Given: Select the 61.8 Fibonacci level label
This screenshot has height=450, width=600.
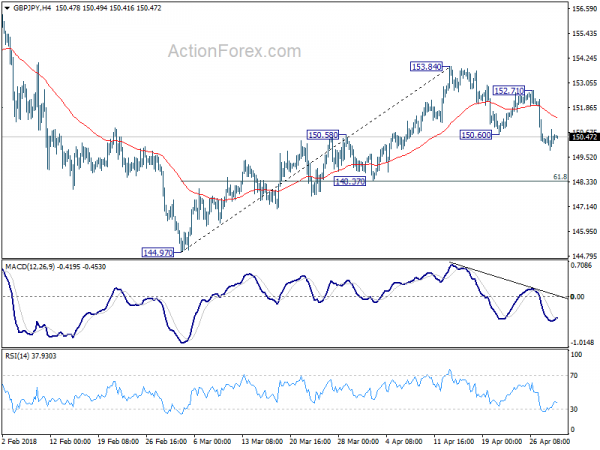Looking at the screenshot, I should tap(560, 177).
